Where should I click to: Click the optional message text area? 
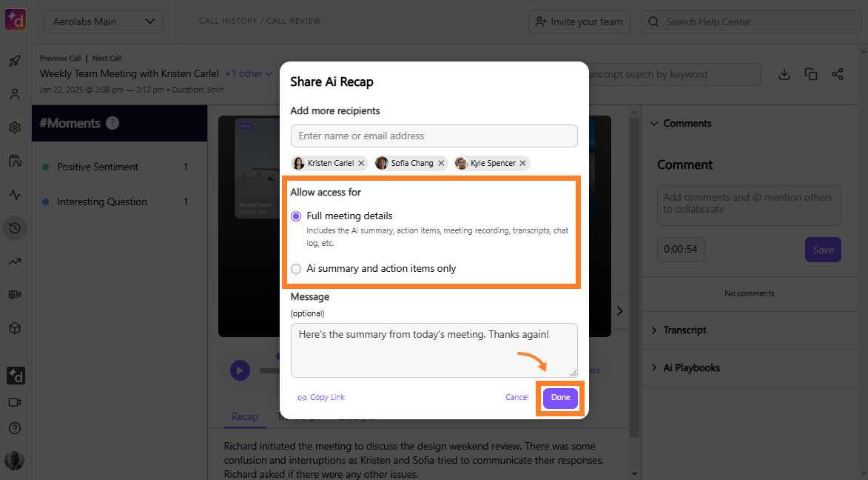coord(434,350)
